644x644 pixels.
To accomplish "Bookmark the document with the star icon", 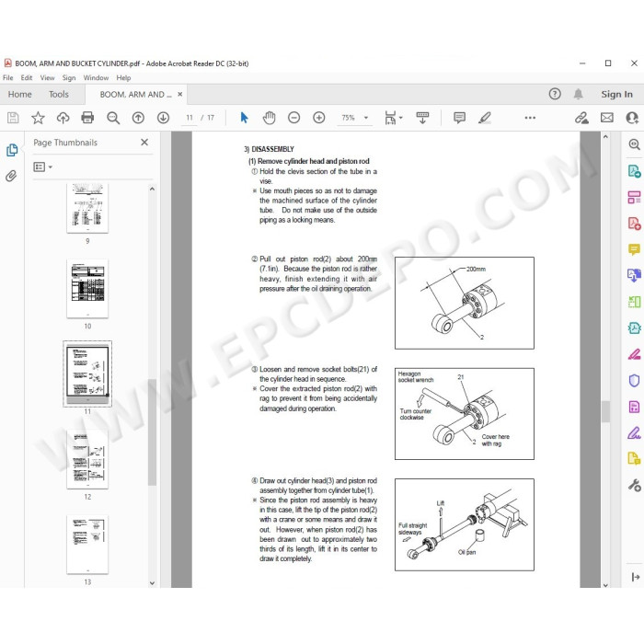I will click(38, 118).
